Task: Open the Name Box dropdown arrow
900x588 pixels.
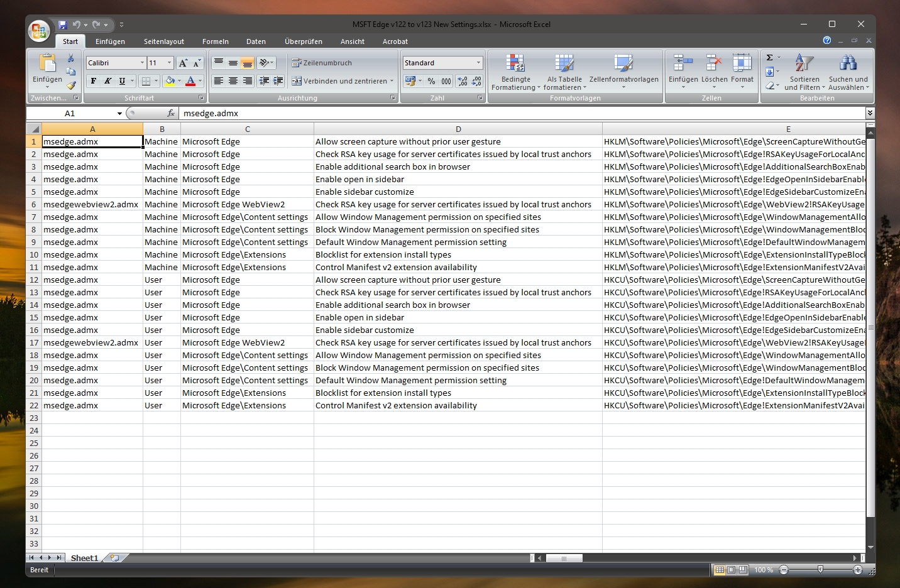Action: [x=119, y=114]
